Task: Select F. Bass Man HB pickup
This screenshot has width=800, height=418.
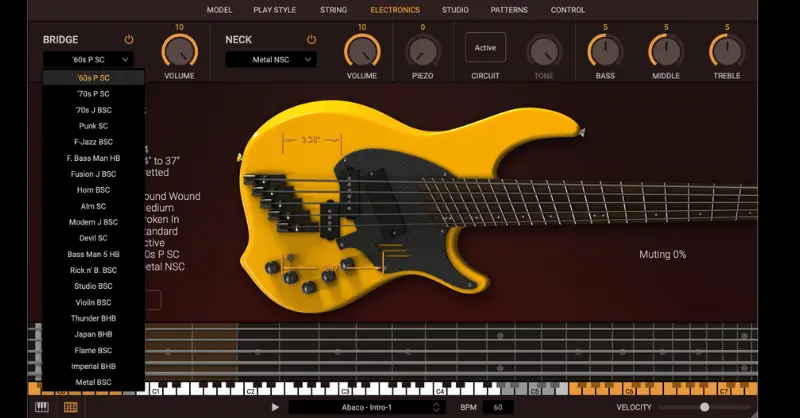Action: click(93, 158)
